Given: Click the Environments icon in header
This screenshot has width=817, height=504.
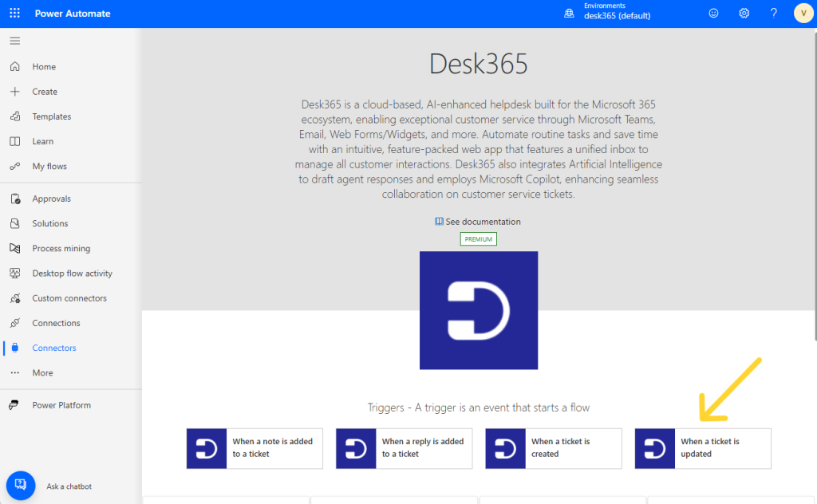Looking at the screenshot, I should click(x=569, y=14).
